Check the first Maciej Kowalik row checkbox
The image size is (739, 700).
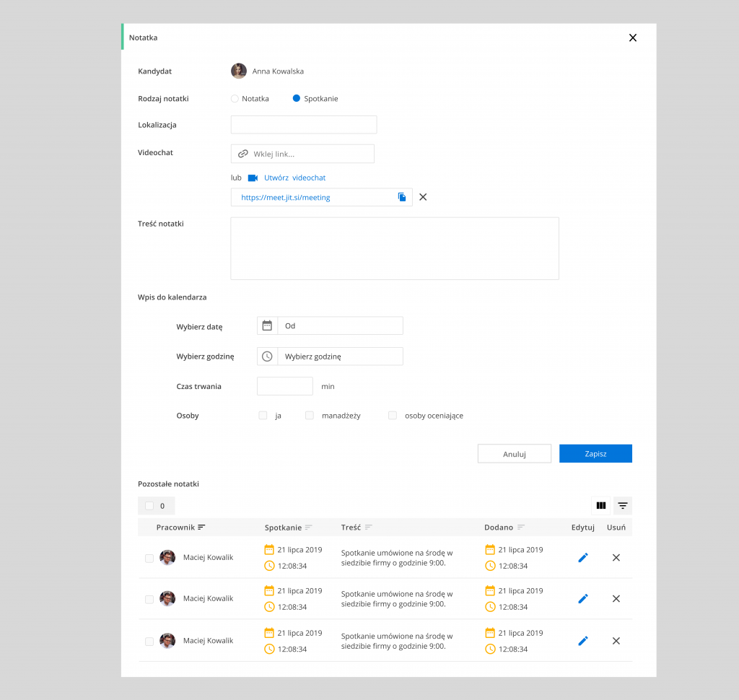149,558
